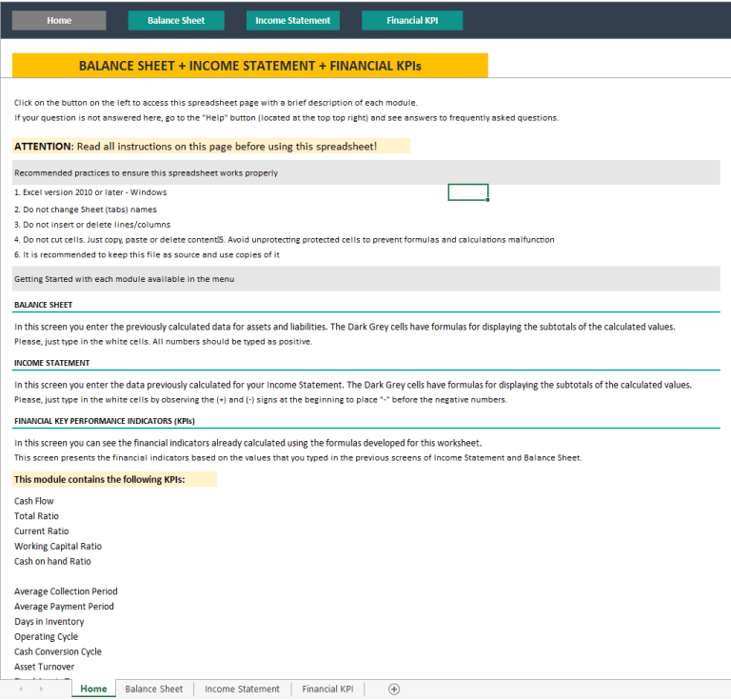Click the previous sheet scroll arrow
This screenshot has width=731, height=700.
20,689
